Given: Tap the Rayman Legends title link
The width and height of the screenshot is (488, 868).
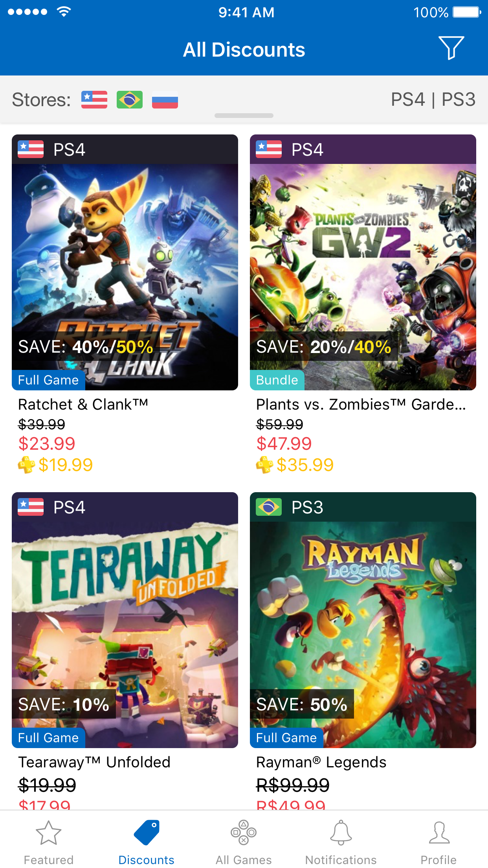Looking at the screenshot, I should click(x=321, y=762).
